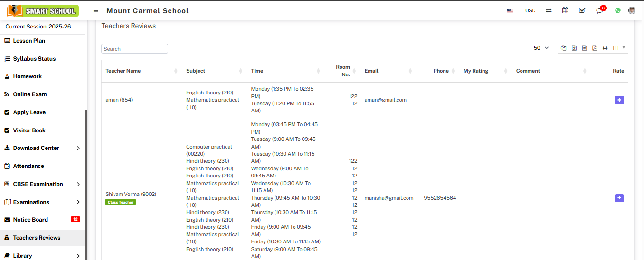Screen dimensions: 644x260
Task: Open the USD currency selector
Action: click(x=530, y=10)
